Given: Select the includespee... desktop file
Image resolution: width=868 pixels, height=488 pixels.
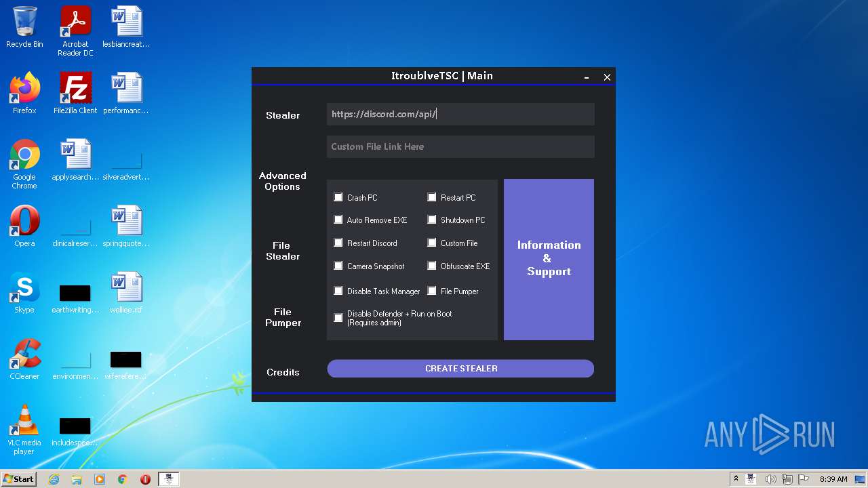Looking at the screenshot, I should point(75,431).
